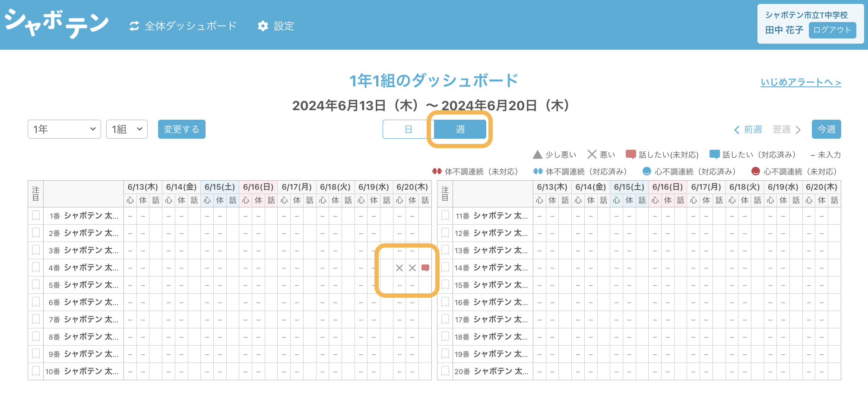Open the 1年 grade dropdown
Image resolution: width=868 pixels, height=404 pixels.
point(64,129)
